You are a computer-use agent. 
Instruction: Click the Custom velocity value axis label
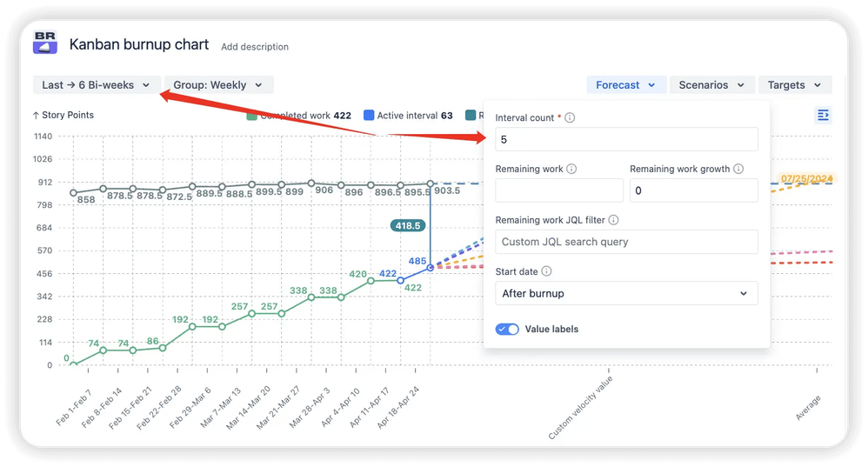581,407
